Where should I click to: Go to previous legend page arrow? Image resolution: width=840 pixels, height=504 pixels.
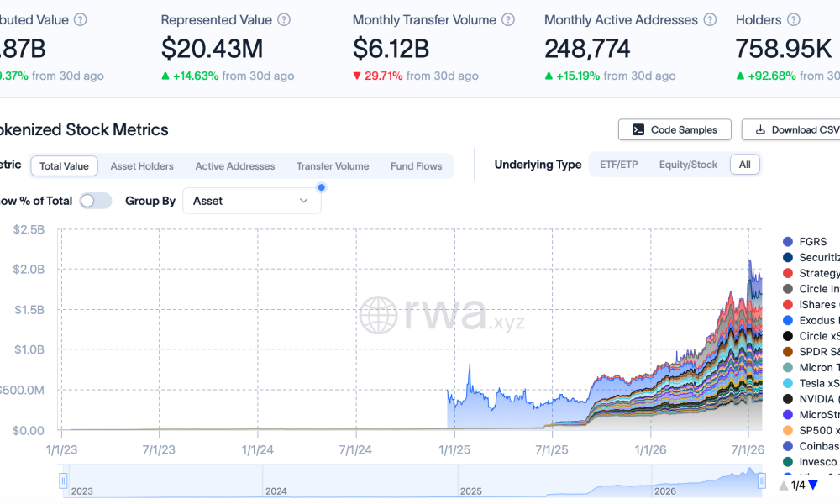point(783,486)
